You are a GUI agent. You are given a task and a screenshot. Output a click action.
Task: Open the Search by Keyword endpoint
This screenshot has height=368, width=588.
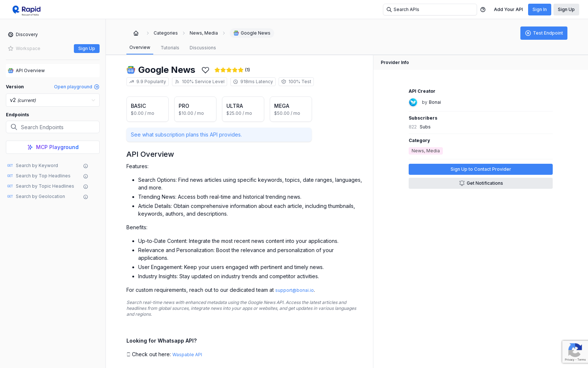(37, 166)
